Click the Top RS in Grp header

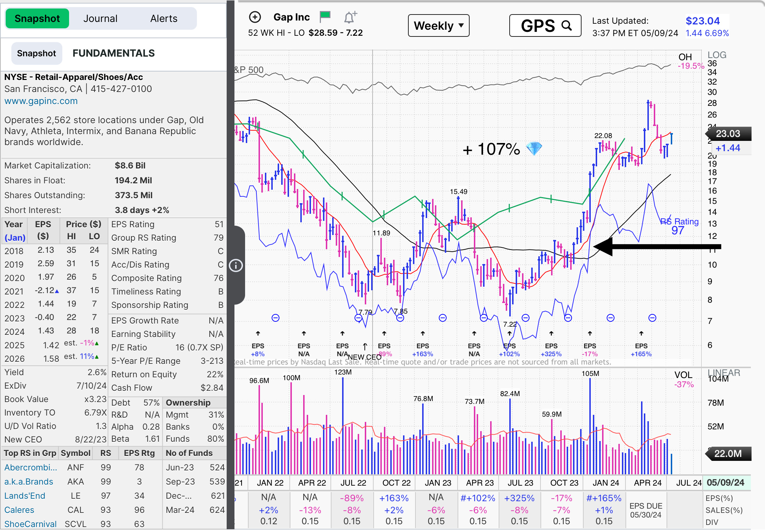pos(30,453)
